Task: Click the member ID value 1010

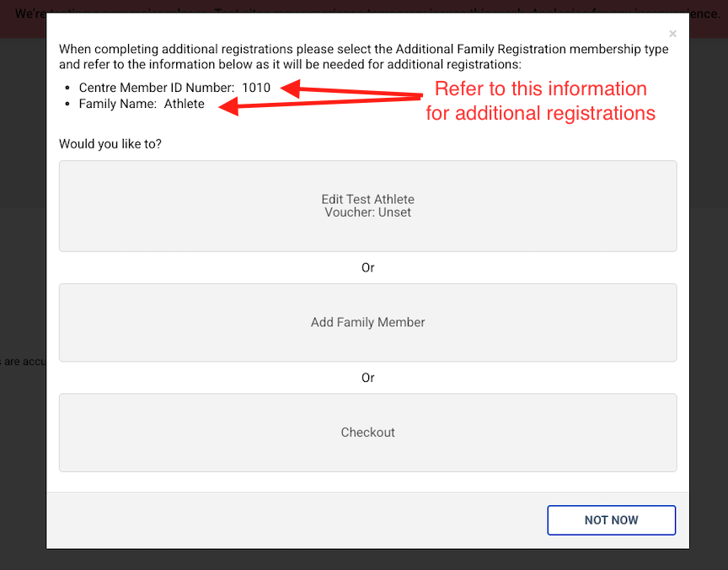Action: 256,88
